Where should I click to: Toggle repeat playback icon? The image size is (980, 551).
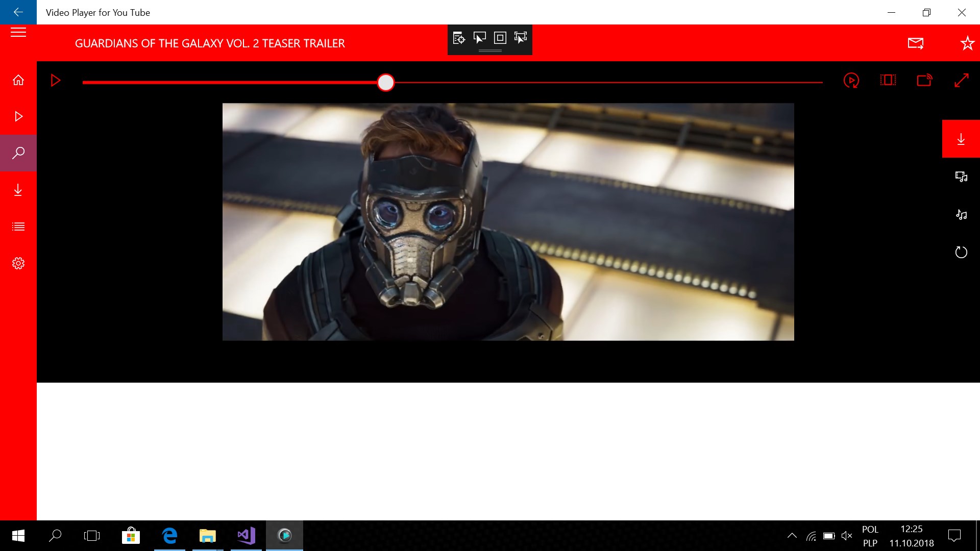point(851,80)
